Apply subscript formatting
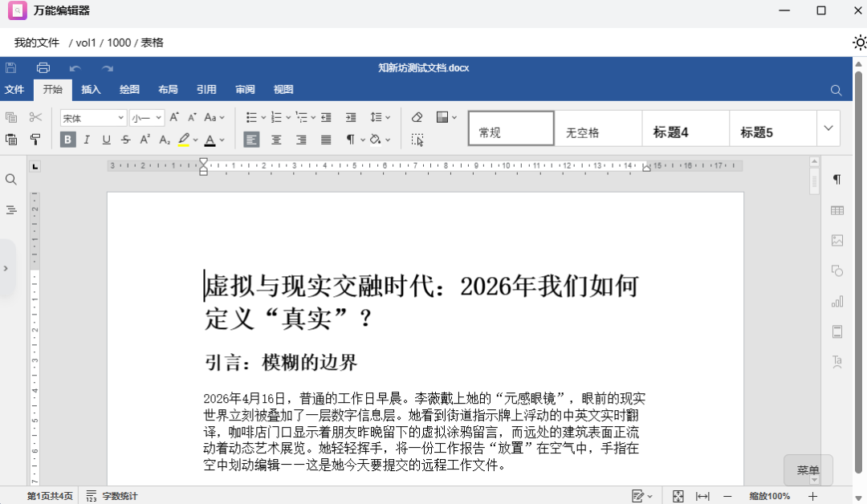This screenshot has width=867, height=504. (165, 140)
